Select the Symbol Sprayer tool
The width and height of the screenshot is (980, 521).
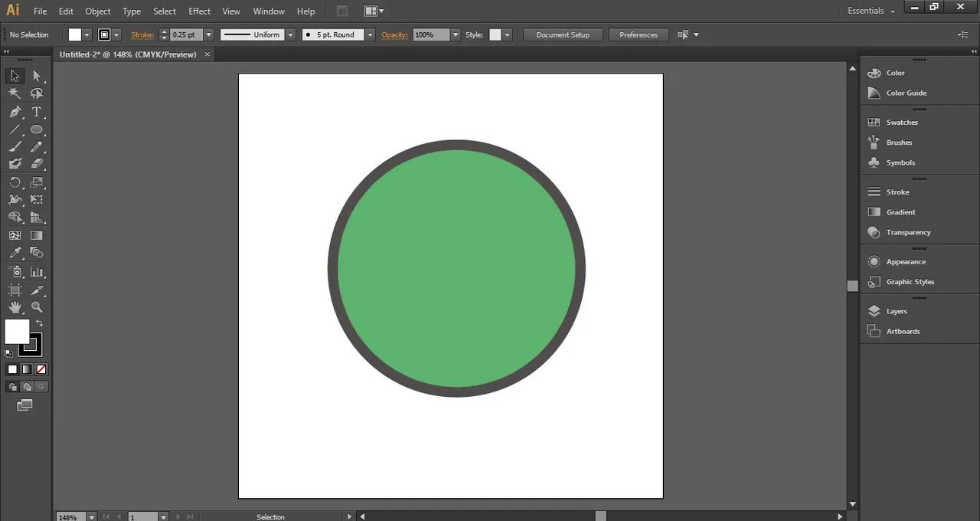click(x=15, y=272)
